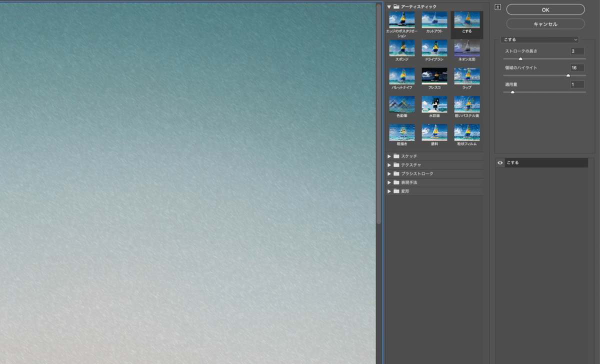This screenshot has width=600, height=364.
Task: Click the collapse filter thumbnails double-arrow icon
Action: [497, 7]
